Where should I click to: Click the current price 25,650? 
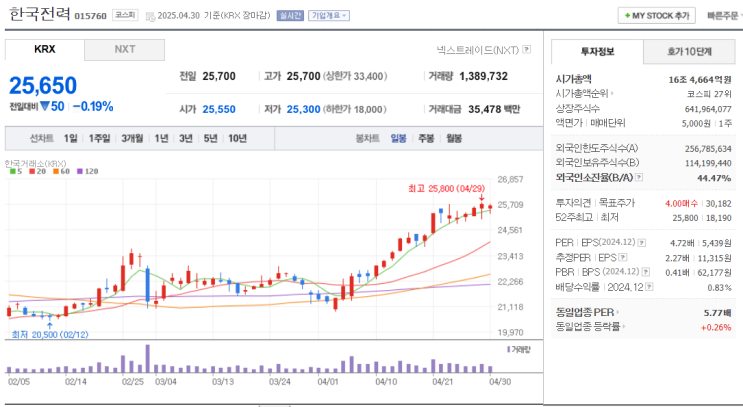[x=43, y=86]
